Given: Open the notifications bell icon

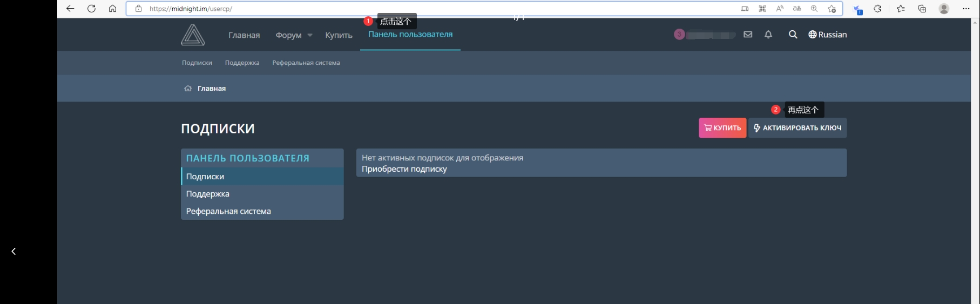Looking at the screenshot, I should click(768, 35).
